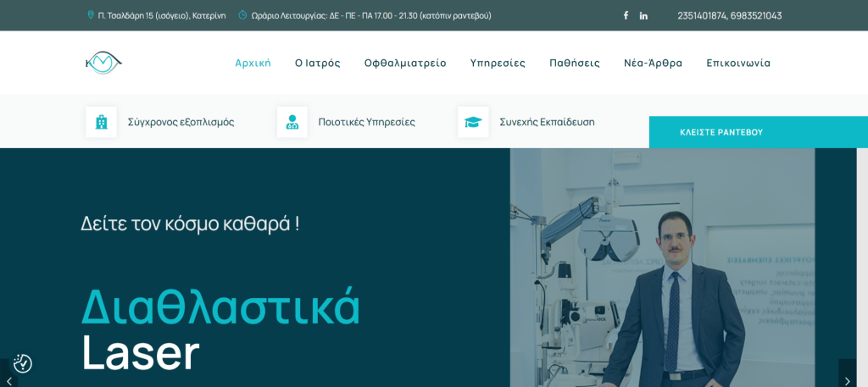This screenshot has width=868, height=387.
Task: Click the address Π. Τσαλδάρη 15 text
Action: pyautogui.click(x=162, y=15)
